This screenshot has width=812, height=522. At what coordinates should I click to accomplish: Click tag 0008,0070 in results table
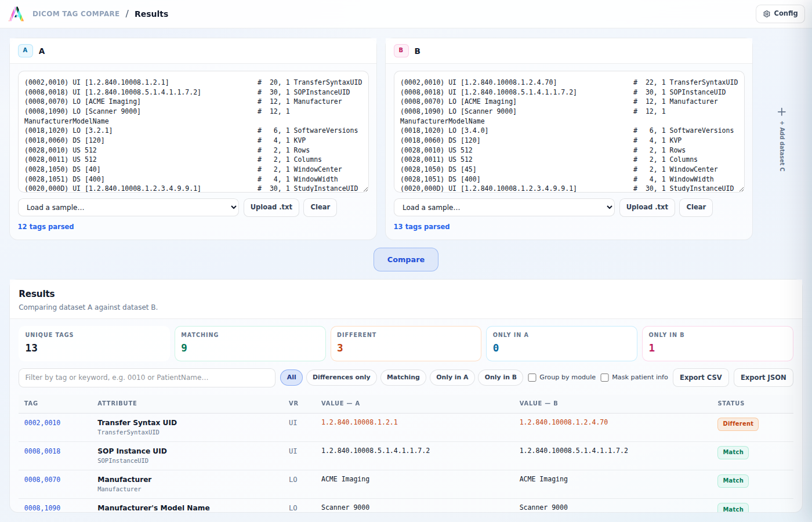coord(42,480)
